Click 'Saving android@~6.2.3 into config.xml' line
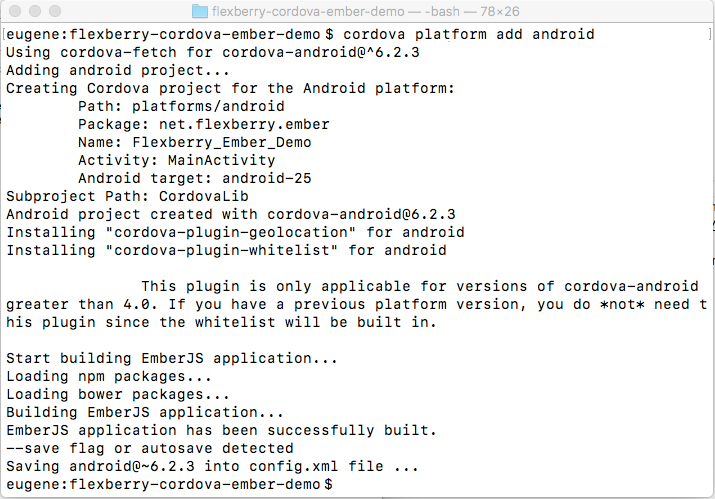 coord(212,466)
